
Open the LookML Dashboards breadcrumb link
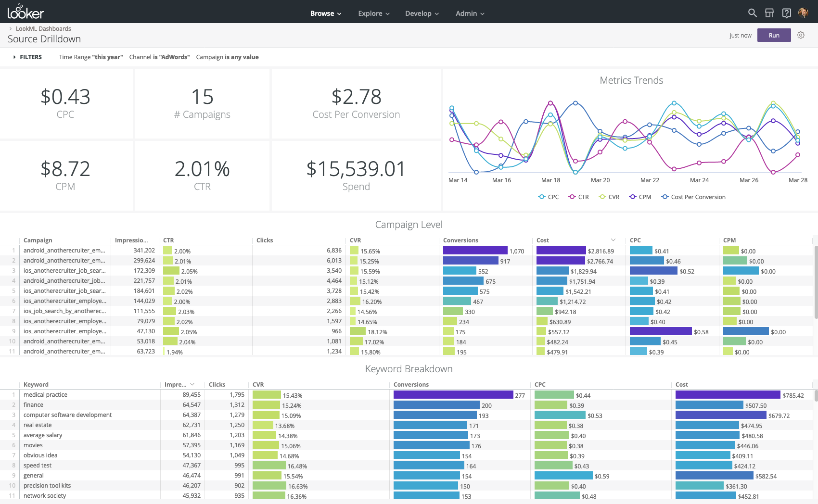43,28
